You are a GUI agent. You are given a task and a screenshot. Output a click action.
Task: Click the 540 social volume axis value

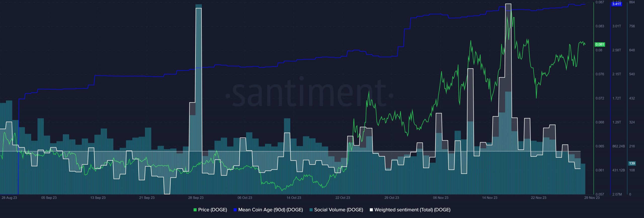coord(632,74)
